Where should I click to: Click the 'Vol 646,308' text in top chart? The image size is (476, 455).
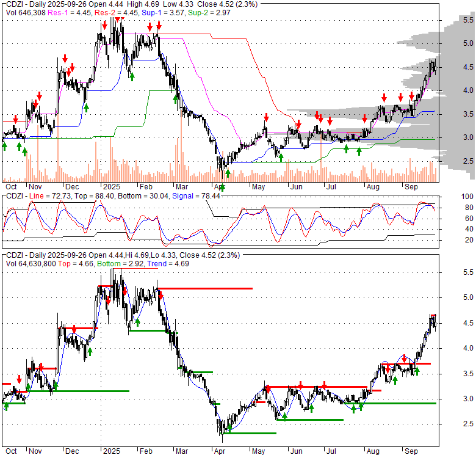tap(26, 13)
